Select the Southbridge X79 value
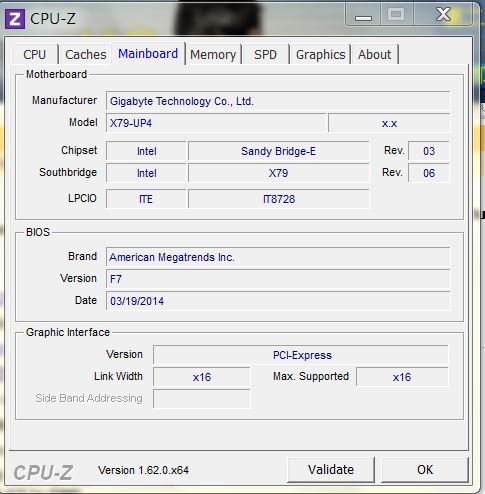Viewport: 485px width, 494px height. point(279,173)
